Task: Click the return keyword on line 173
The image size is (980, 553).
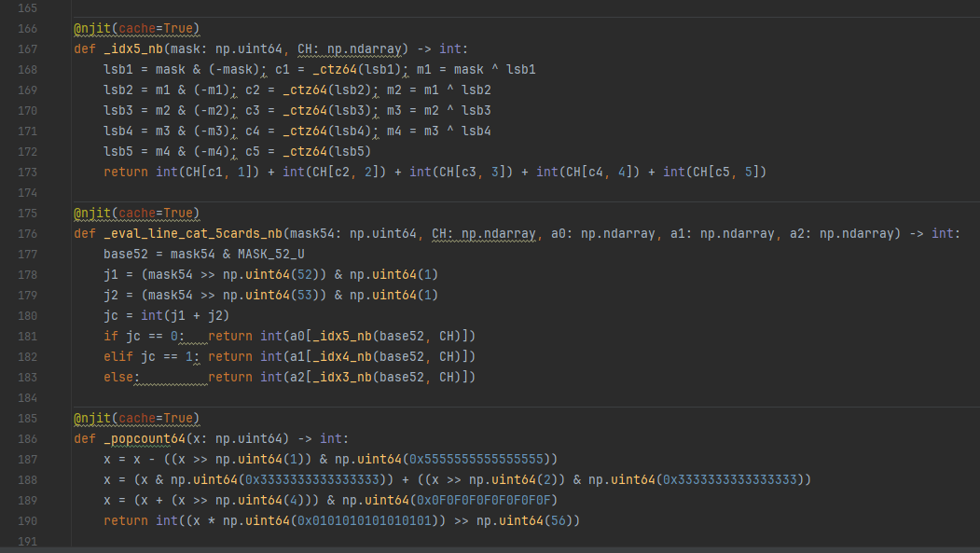Action: 126,172
